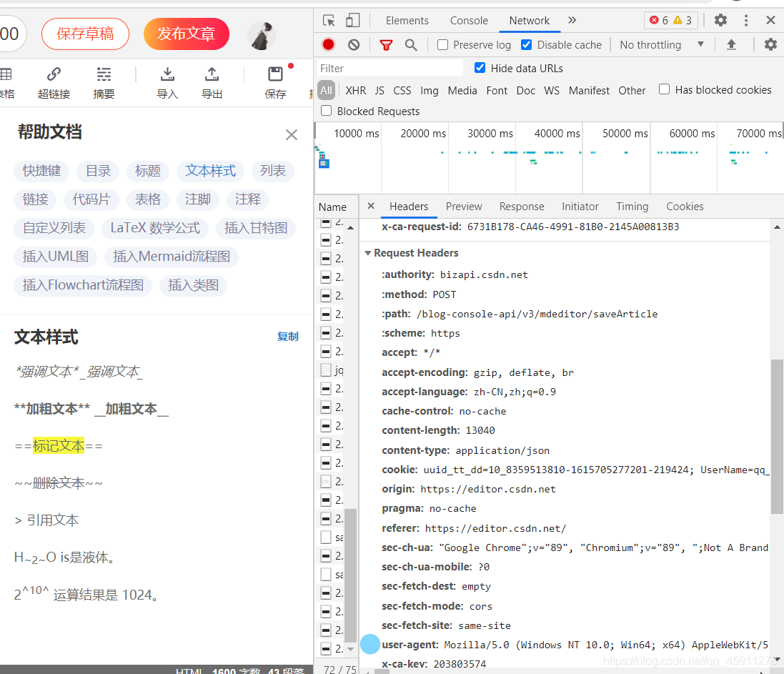Insert a hyperlink with 超链接 tool
Viewport: 784px width, 674px height.
(x=54, y=84)
